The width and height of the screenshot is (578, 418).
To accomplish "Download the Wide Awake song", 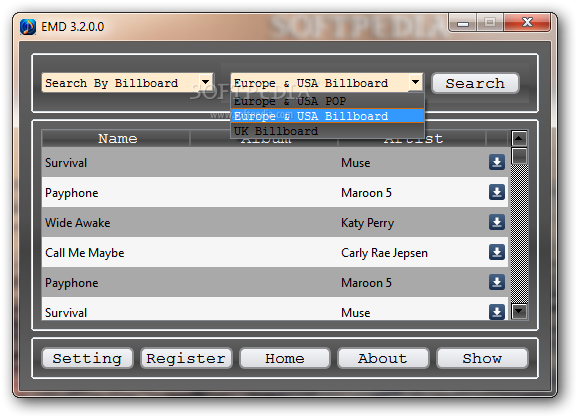I will [497, 222].
